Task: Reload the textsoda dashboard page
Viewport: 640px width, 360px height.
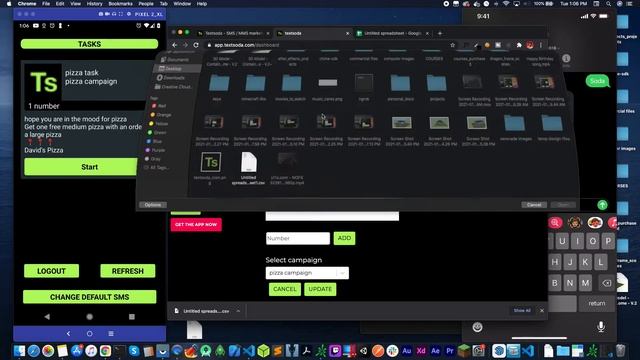Action: coord(196,45)
